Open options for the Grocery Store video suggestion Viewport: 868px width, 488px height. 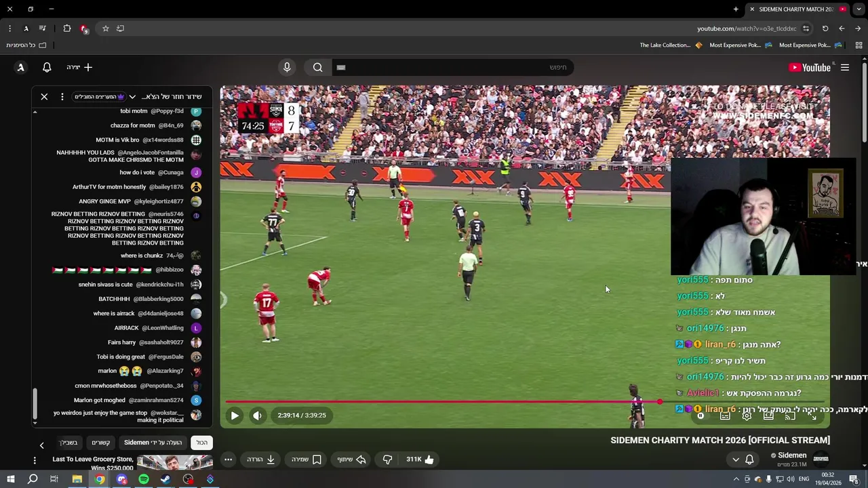click(x=35, y=460)
